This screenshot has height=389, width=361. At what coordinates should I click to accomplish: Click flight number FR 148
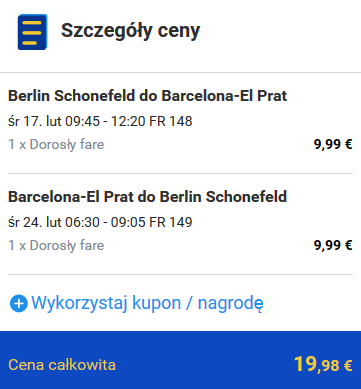point(171,121)
